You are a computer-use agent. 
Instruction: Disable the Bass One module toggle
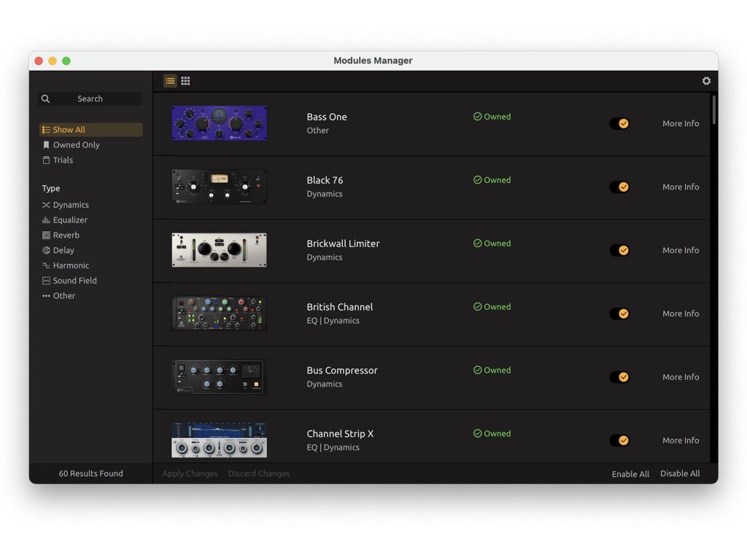click(x=619, y=124)
